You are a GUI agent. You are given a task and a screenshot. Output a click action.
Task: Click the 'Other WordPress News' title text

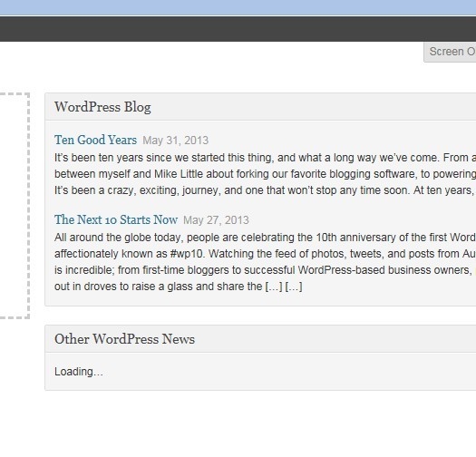124,339
